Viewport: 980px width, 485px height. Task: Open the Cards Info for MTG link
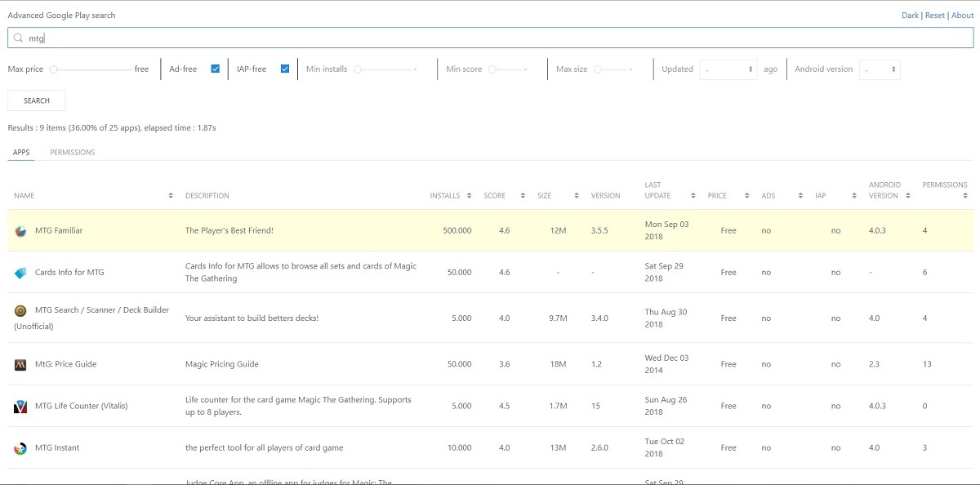click(x=69, y=273)
